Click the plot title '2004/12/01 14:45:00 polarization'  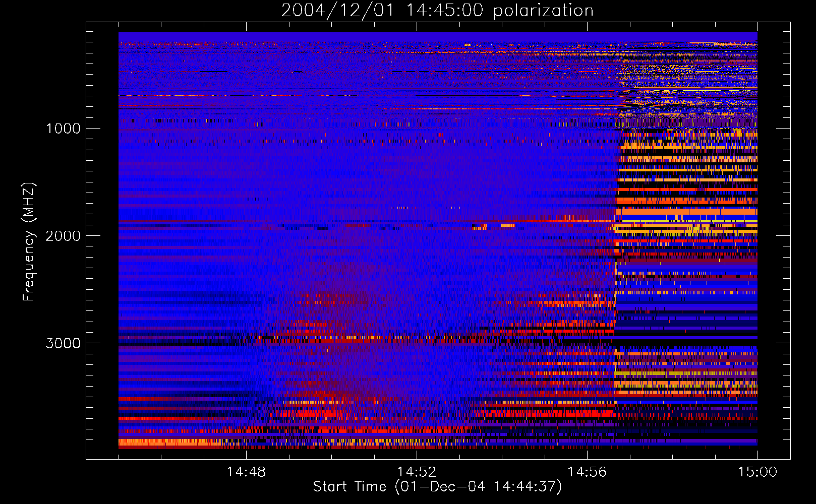[437, 11]
